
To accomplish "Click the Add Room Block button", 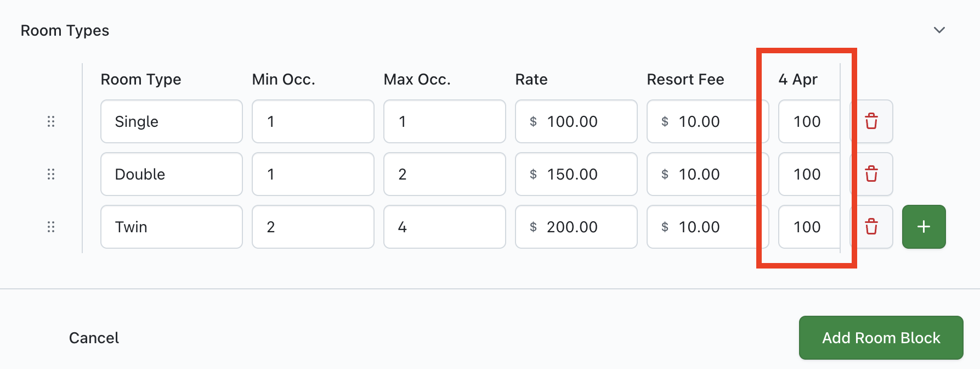I will coord(881,338).
